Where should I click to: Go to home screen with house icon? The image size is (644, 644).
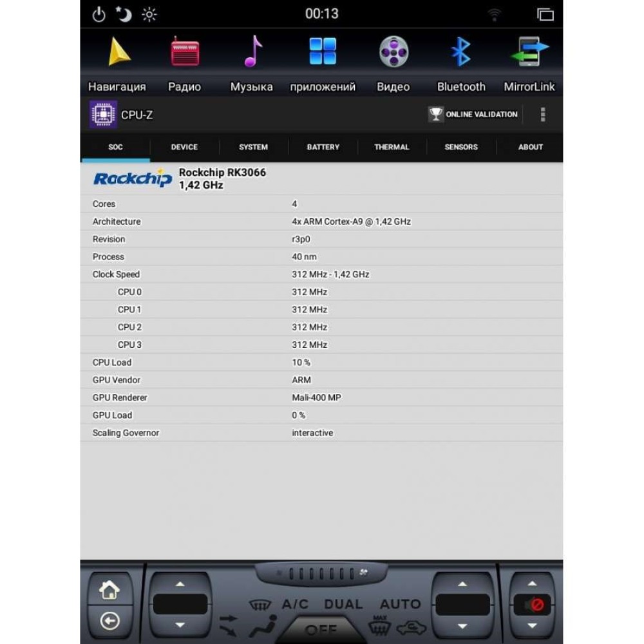point(109,590)
